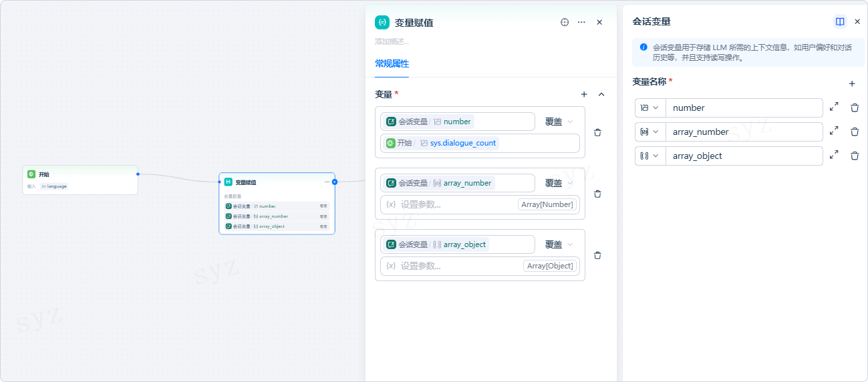
Task: Delete the array_object assignment row
Action: (597, 255)
